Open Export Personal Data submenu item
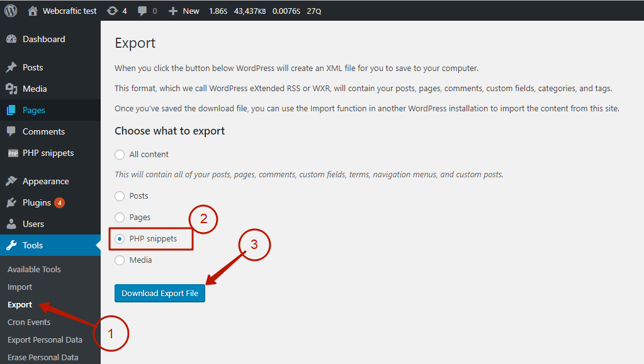Screen dimensions: 644x364 [45, 339]
